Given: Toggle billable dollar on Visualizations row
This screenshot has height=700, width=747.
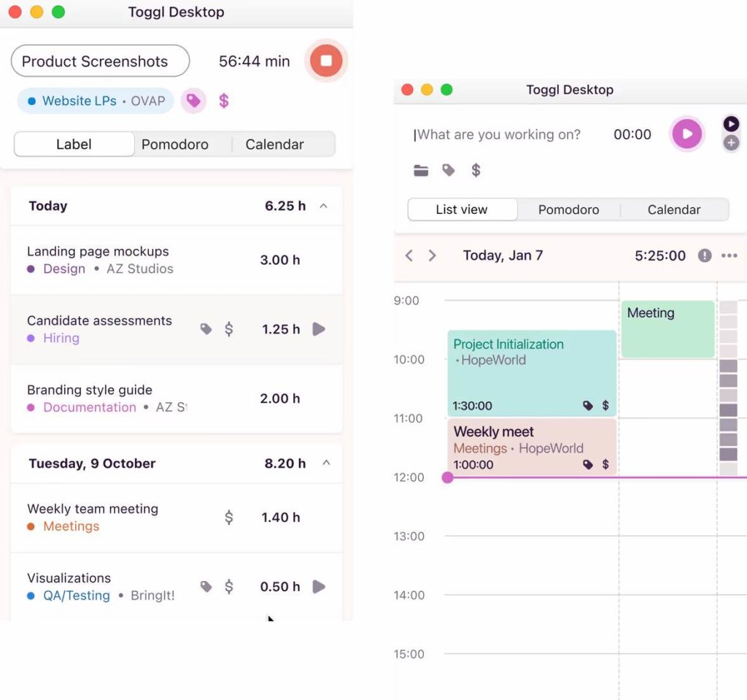Looking at the screenshot, I should point(229,587).
